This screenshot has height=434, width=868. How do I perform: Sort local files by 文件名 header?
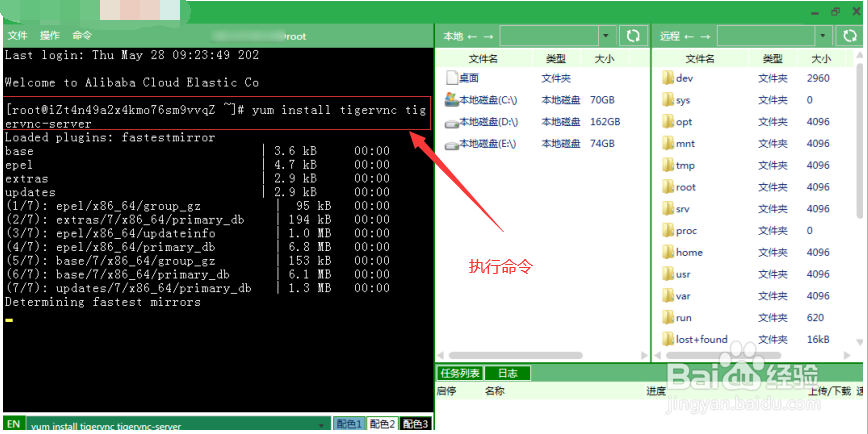point(484,58)
